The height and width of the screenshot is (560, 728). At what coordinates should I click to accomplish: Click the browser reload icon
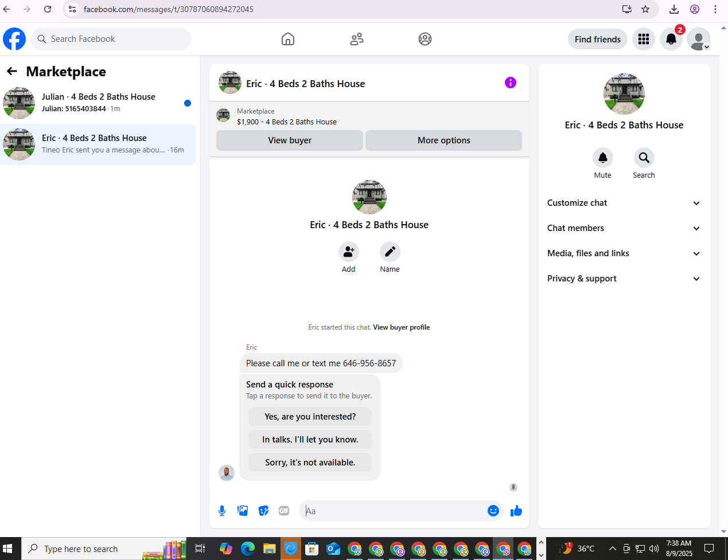click(48, 9)
